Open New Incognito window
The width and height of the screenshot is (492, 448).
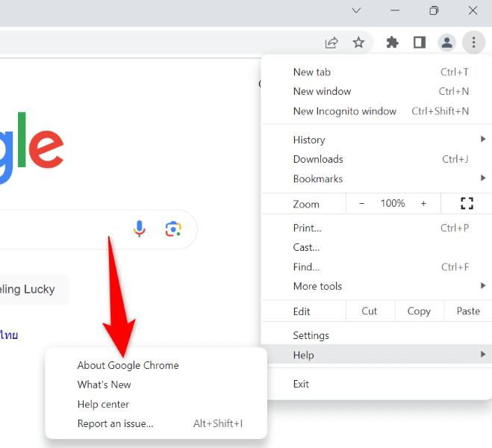[344, 111]
